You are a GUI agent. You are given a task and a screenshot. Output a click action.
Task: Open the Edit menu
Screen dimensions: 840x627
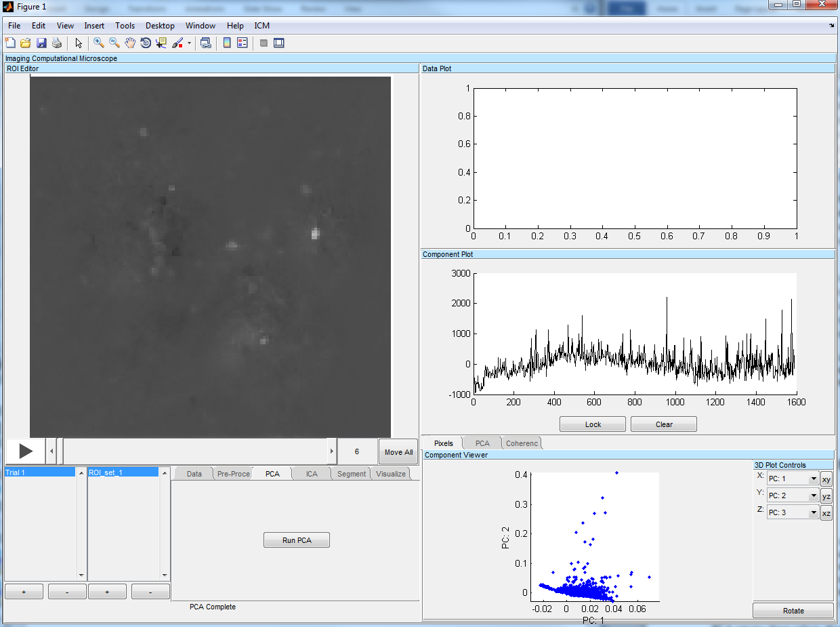click(39, 26)
